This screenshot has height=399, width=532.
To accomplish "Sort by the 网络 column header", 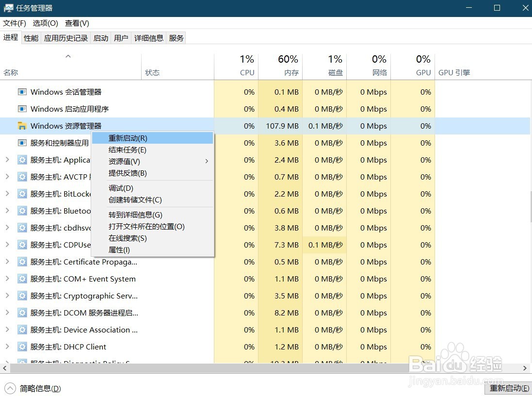I will [369, 66].
